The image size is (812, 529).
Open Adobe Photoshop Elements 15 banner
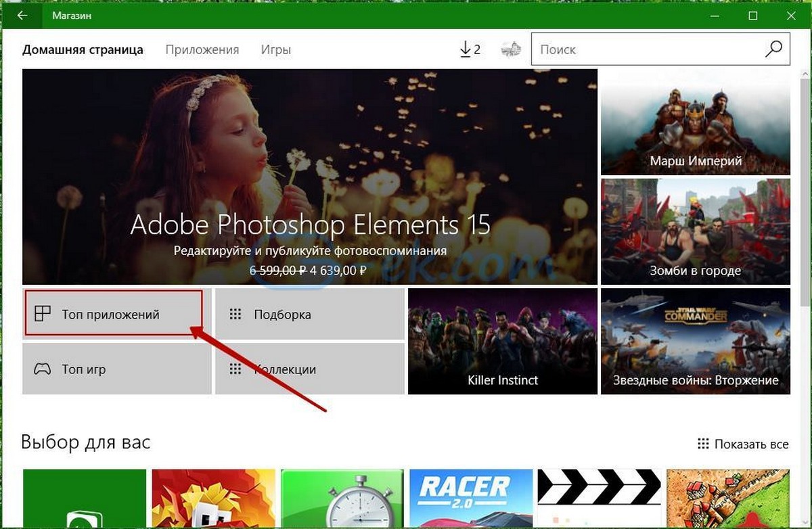point(310,177)
